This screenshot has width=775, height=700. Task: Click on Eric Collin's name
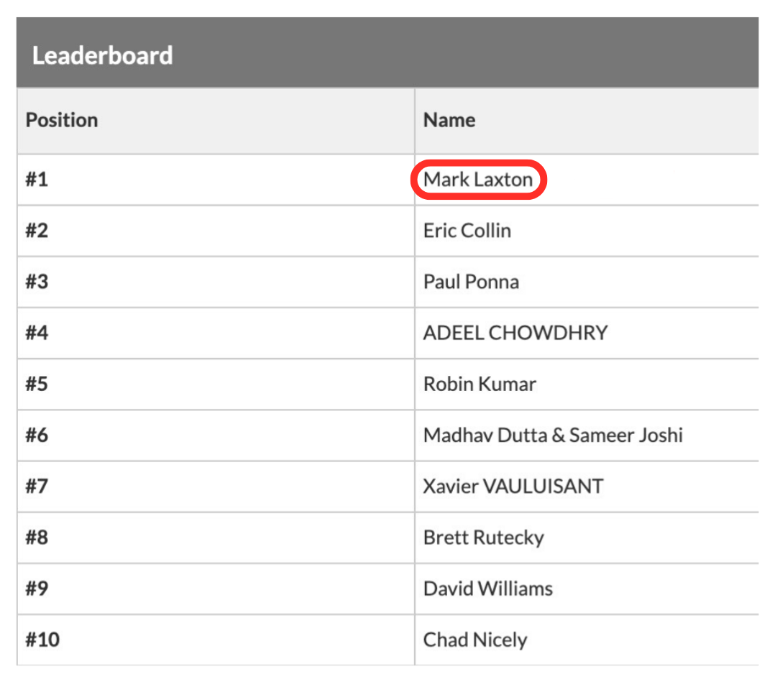click(467, 231)
